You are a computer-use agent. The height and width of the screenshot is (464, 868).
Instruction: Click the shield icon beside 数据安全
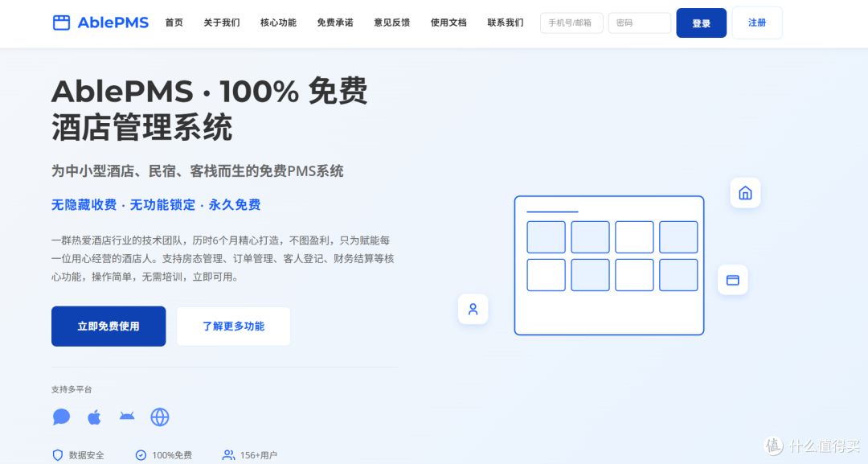58,455
